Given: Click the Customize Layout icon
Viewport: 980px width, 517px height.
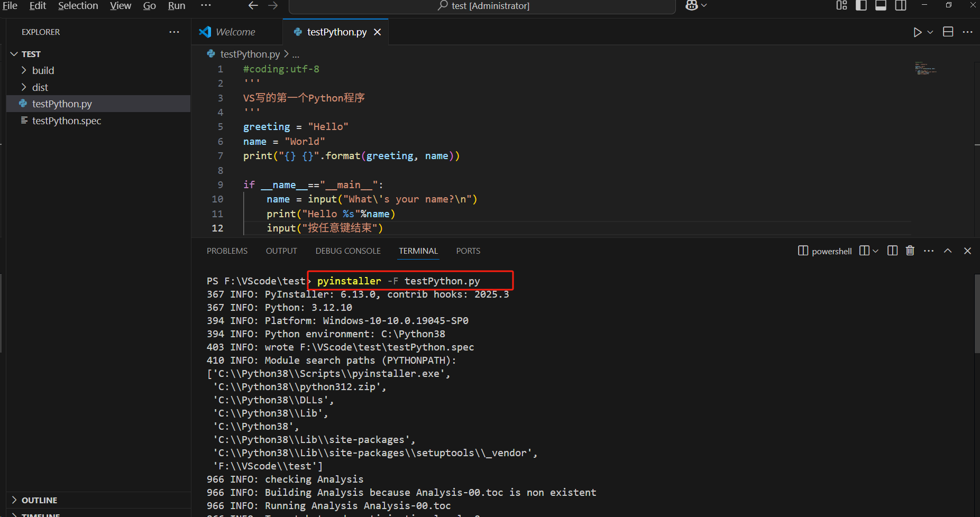Looking at the screenshot, I should 841,5.
